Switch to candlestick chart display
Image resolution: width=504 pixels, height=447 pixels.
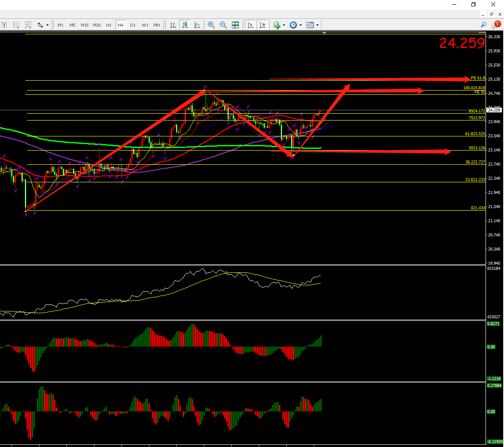pos(185,25)
